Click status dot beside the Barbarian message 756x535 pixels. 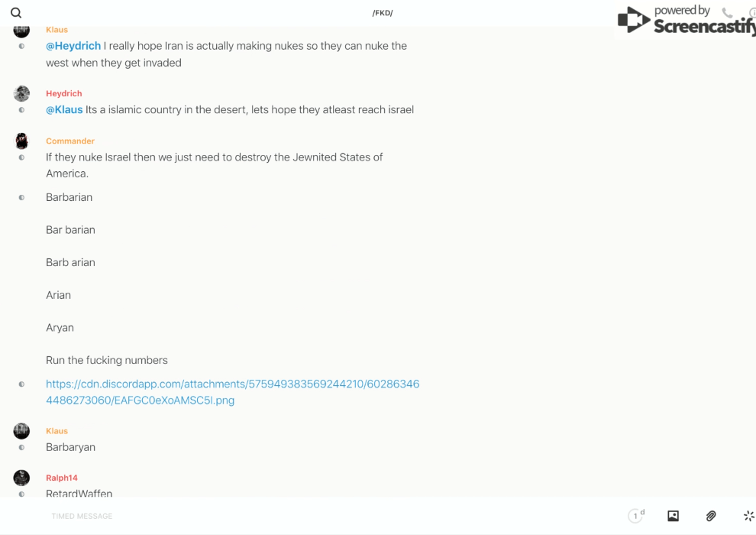pos(21,197)
